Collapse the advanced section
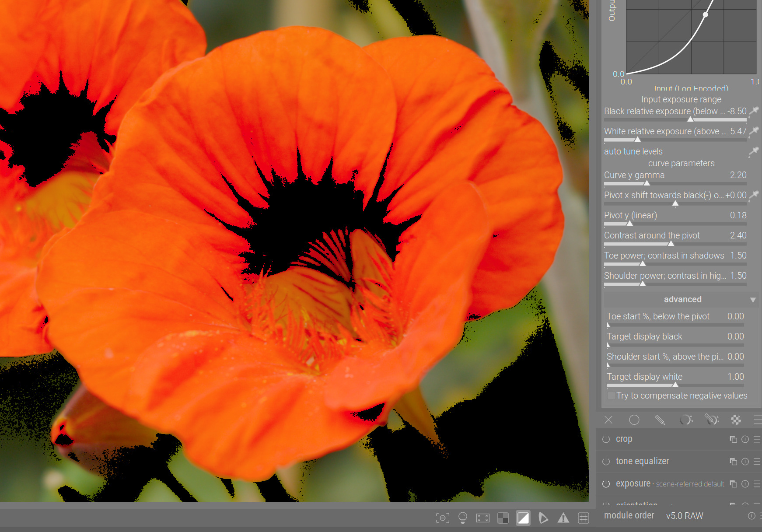Screen dimensions: 762x532 pos(682,299)
